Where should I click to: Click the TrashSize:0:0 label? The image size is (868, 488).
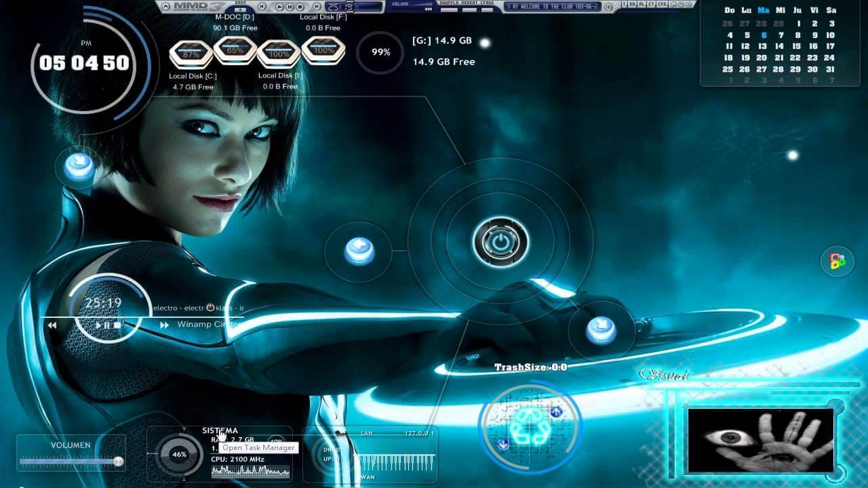[x=530, y=367]
